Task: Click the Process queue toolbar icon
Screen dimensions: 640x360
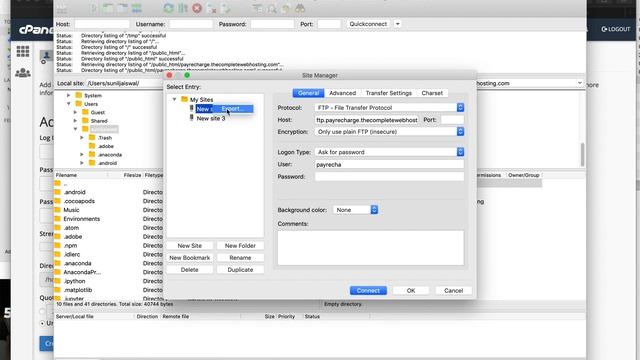Action: (182, 8)
